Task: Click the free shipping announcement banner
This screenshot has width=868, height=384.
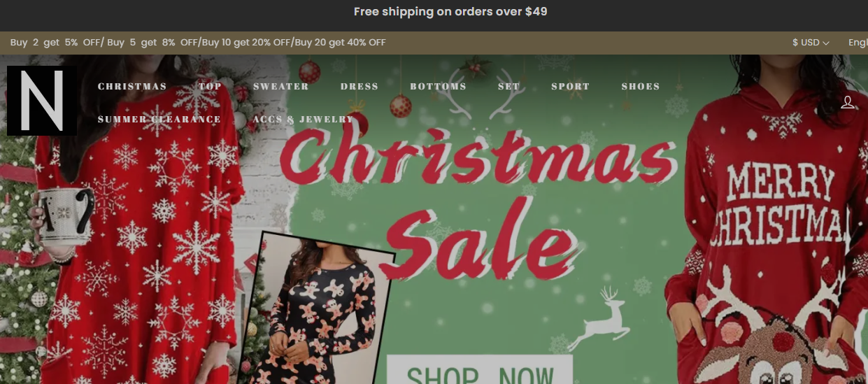Action: (x=450, y=12)
